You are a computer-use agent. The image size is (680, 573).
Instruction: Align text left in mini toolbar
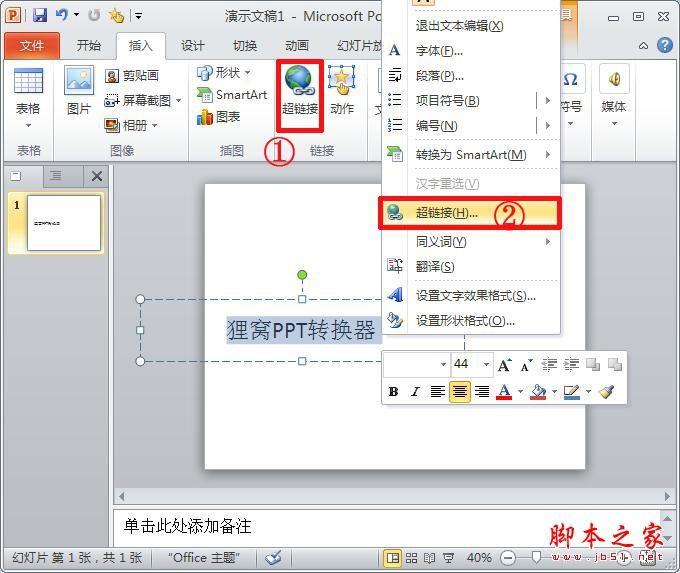(x=437, y=392)
